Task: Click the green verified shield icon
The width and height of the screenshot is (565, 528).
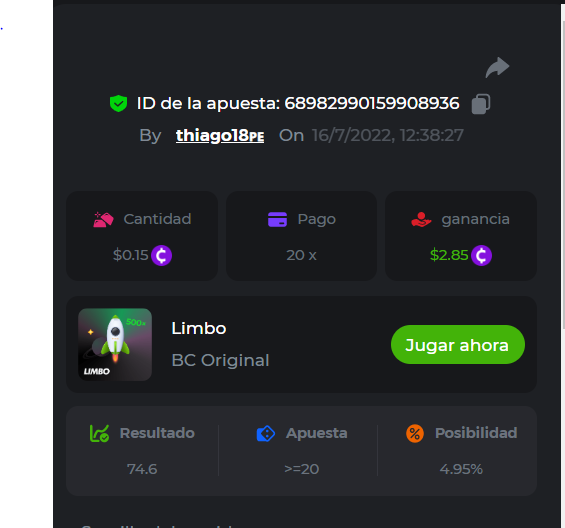Action: coord(118,104)
